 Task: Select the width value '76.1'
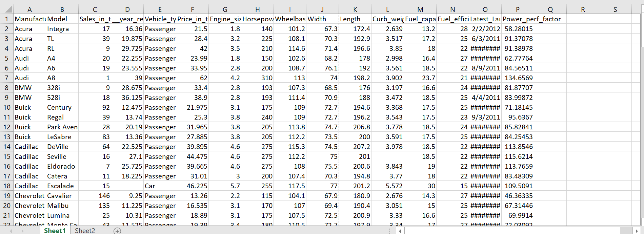point(322,68)
